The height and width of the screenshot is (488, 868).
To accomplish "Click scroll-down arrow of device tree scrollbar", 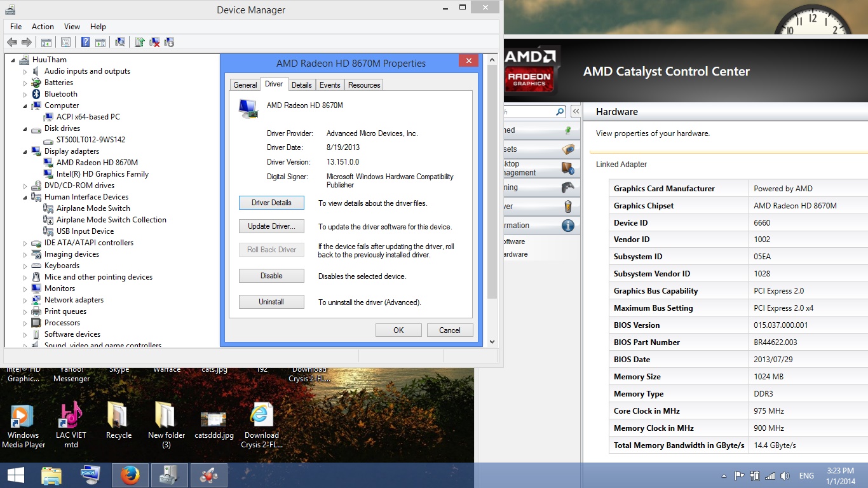I will tap(491, 342).
